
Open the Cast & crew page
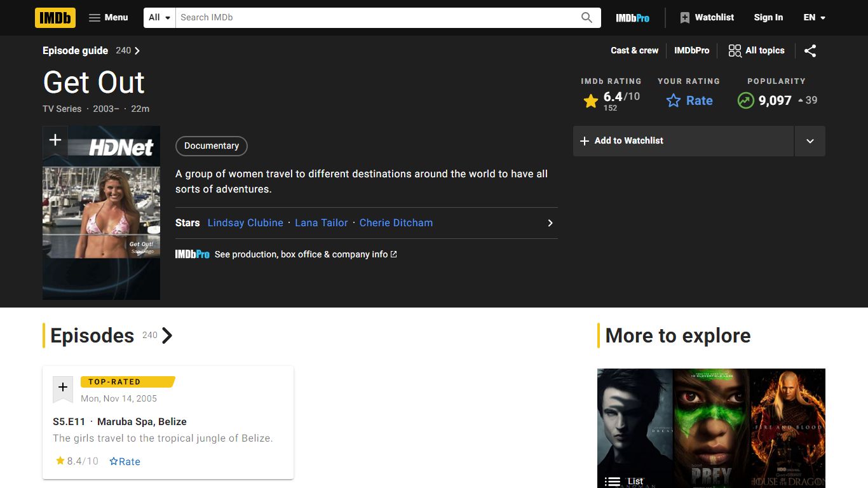tap(634, 51)
